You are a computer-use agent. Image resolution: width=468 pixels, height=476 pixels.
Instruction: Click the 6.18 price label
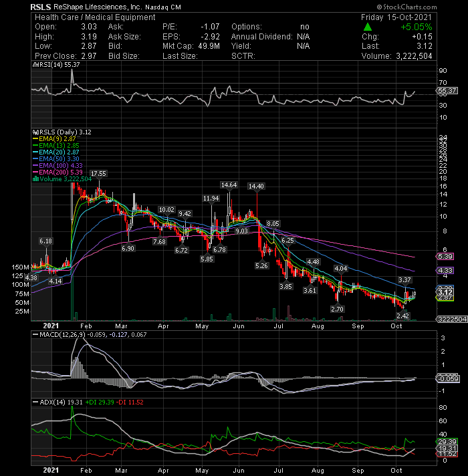coord(45,241)
